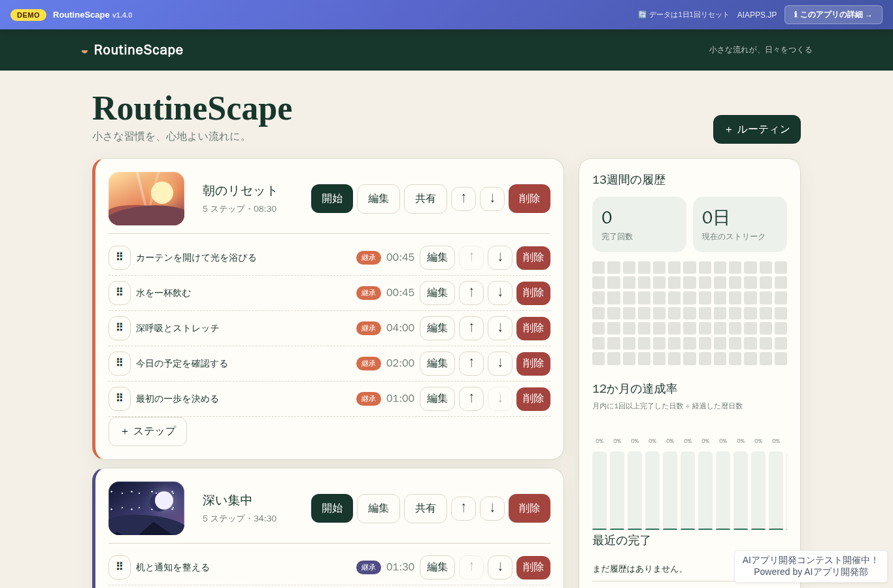Move 深呼吸とストレッチ step down
Screen dimensions: 893x588
[500, 328]
